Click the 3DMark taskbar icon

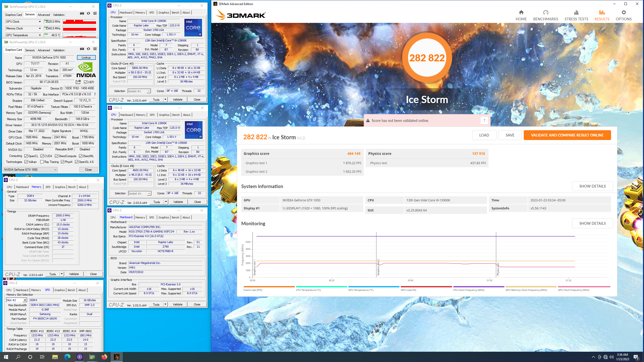pos(116,357)
